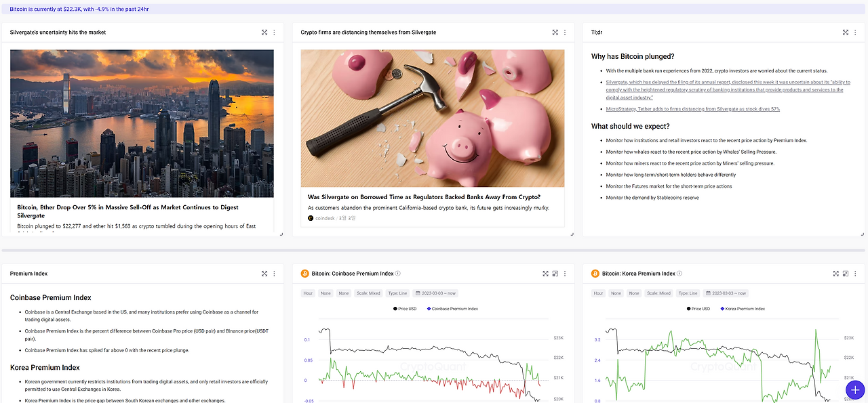Click the Bitcoin logo beside Korea Premium Index

(x=595, y=274)
